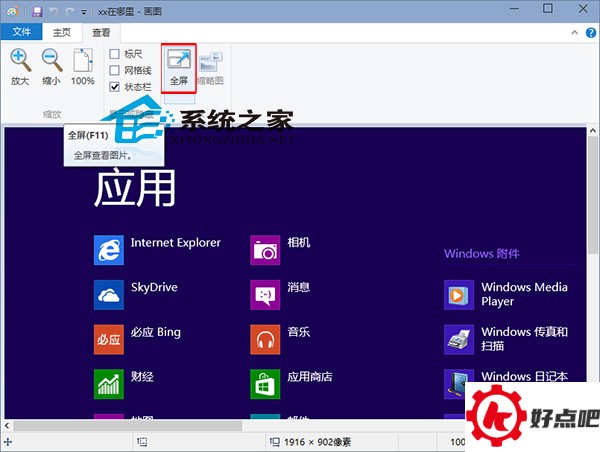Click the vertical scrollbar thumb
600x452 pixels.
pos(593,195)
